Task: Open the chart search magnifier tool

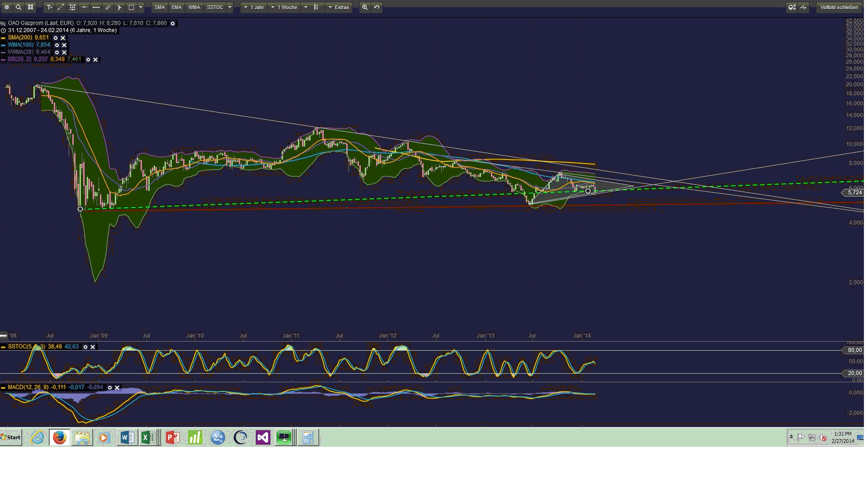Action: pyautogui.click(x=19, y=7)
